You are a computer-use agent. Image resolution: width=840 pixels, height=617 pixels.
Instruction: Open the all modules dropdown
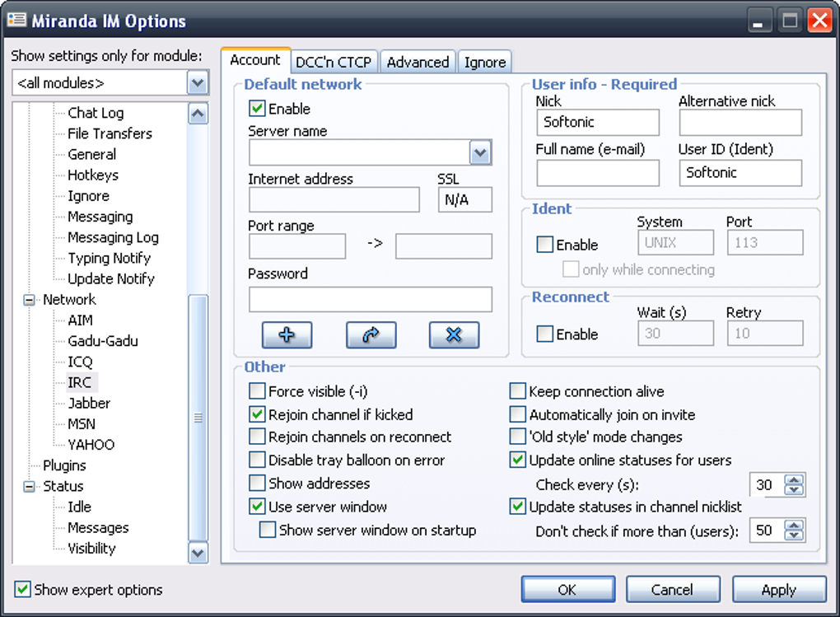198,83
